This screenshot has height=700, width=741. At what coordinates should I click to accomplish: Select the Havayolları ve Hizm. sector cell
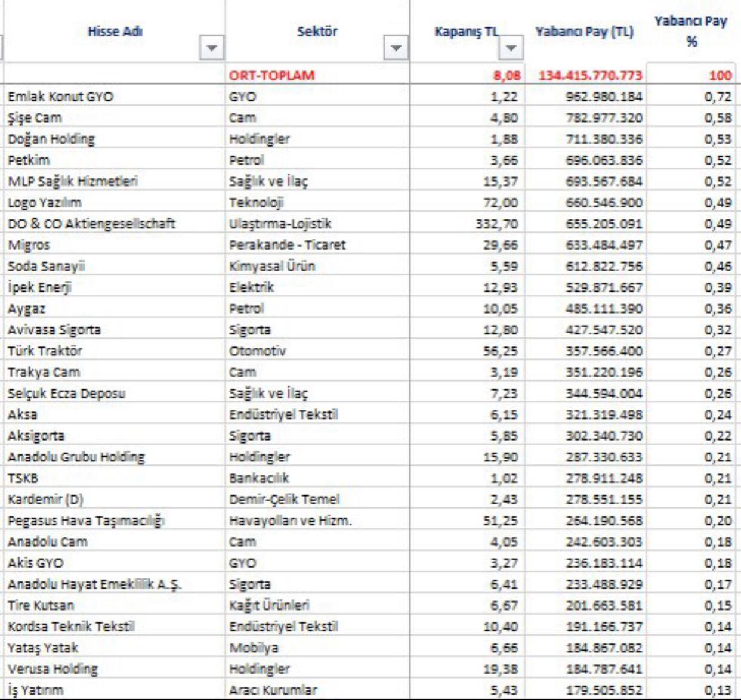click(x=317, y=521)
